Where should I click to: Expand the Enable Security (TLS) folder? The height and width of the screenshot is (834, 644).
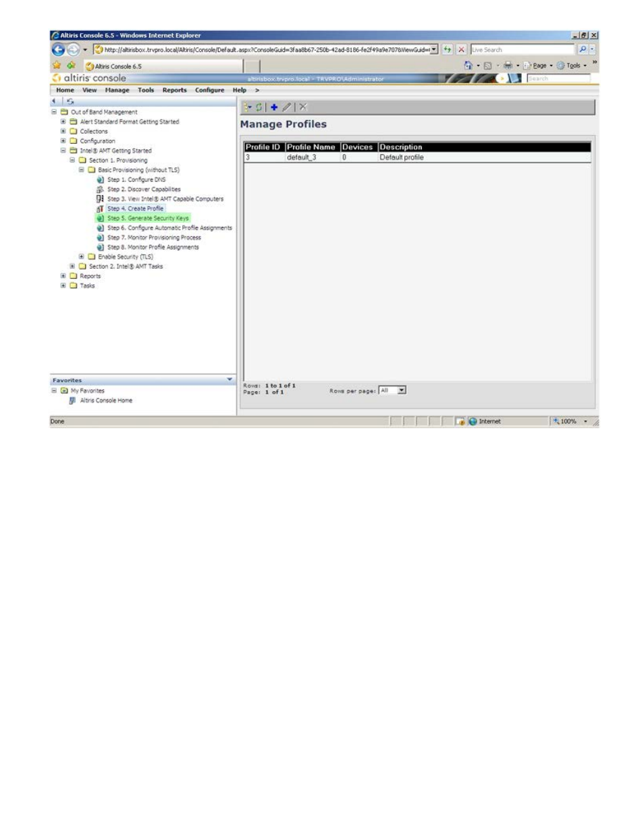[82, 257]
